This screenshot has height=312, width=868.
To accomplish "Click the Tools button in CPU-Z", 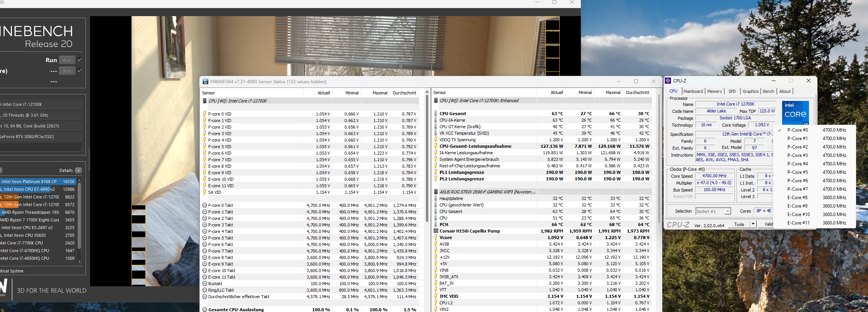I will [x=739, y=225].
